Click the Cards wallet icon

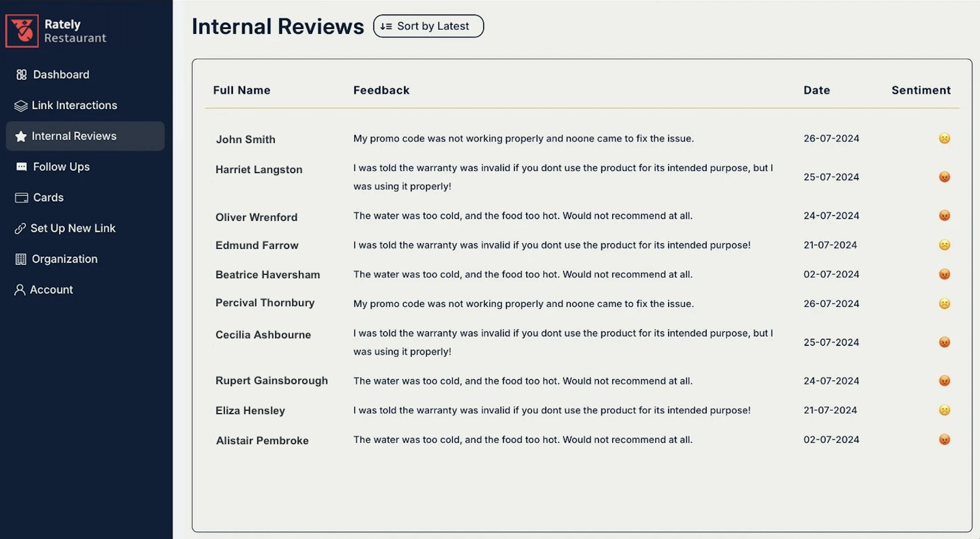(21, 197)
